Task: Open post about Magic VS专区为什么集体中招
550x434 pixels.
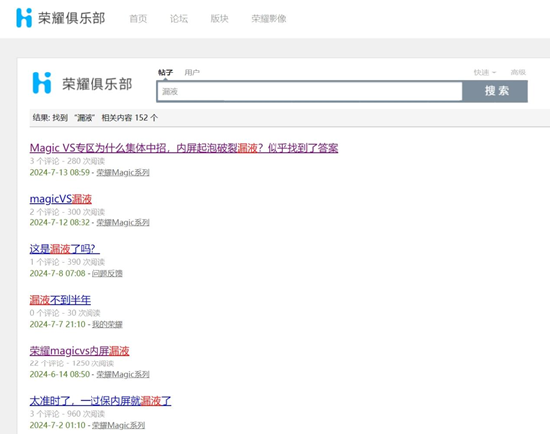Action: (x=184, y=148)
